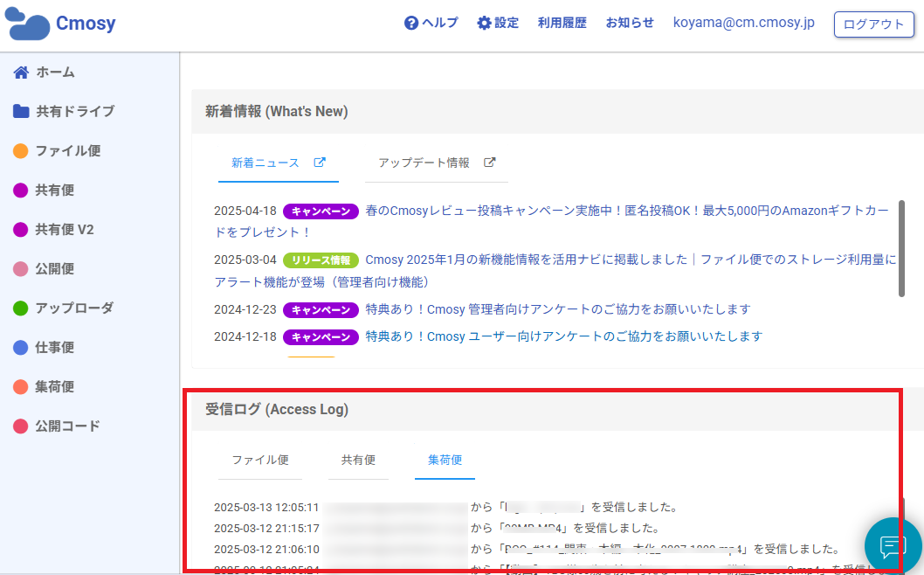This screenshot has height=575, width=924.
Task: Click the ヘルプ question mark icon
Action: click(411, 24)
